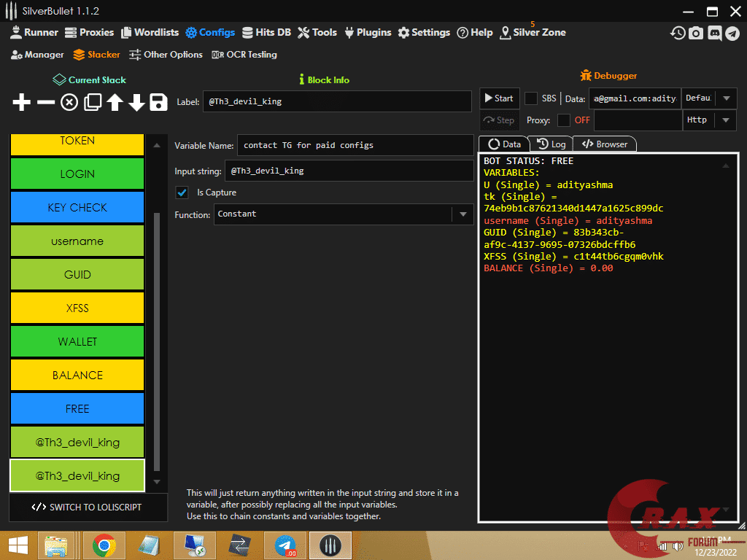Duplicate the selected block
This screenshot has width=747, height=560.
point(92,102)
